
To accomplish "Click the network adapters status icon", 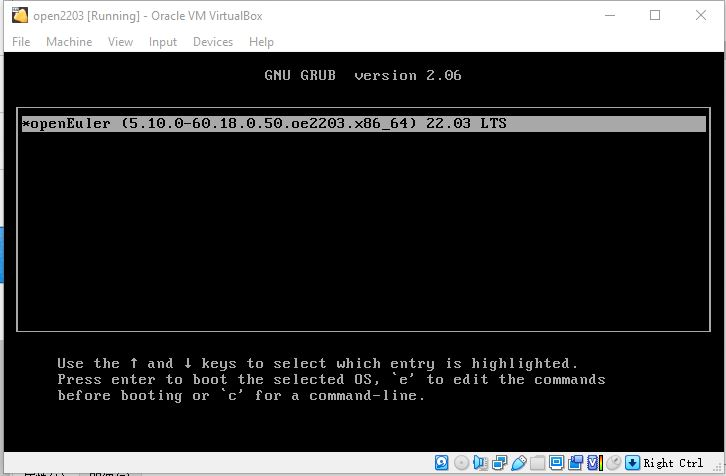I will pyautogui.click(x=500, y=463).
